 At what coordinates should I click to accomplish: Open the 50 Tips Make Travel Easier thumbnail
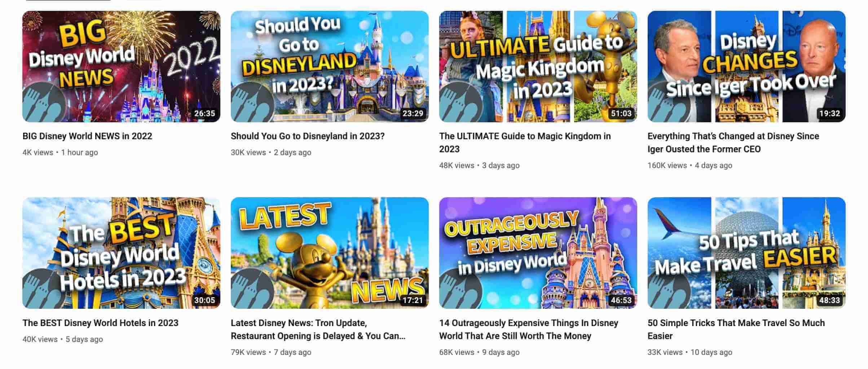coord(746,253)
